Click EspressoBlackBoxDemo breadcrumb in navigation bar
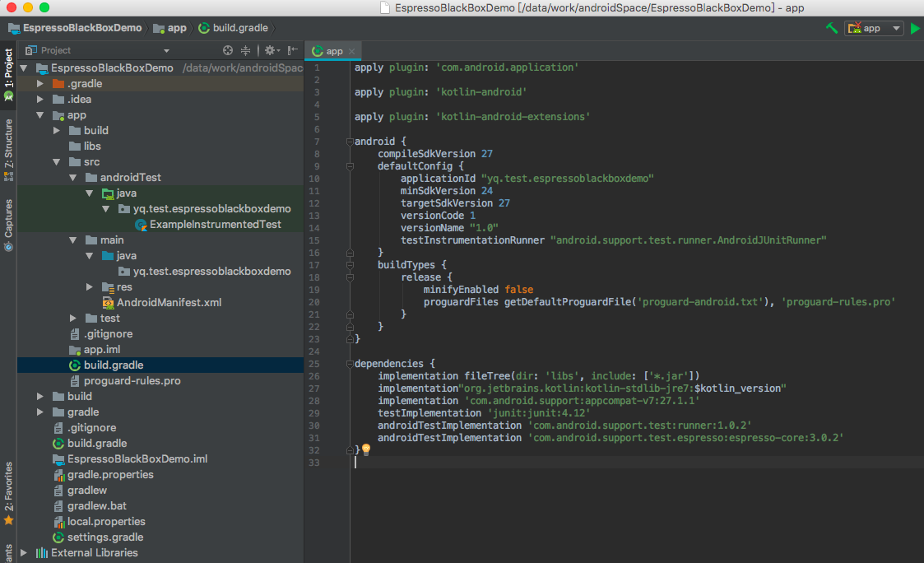Screen dimensions: 924x563 [76, 28]
